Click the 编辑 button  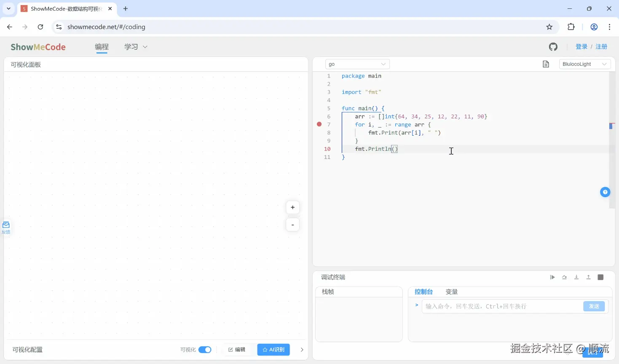tap(237, 350)
